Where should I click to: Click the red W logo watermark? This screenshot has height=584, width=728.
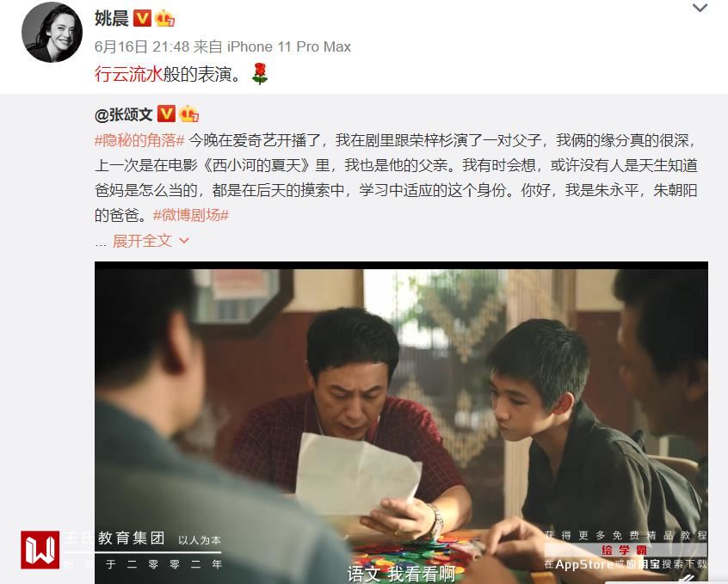[40, 550]
